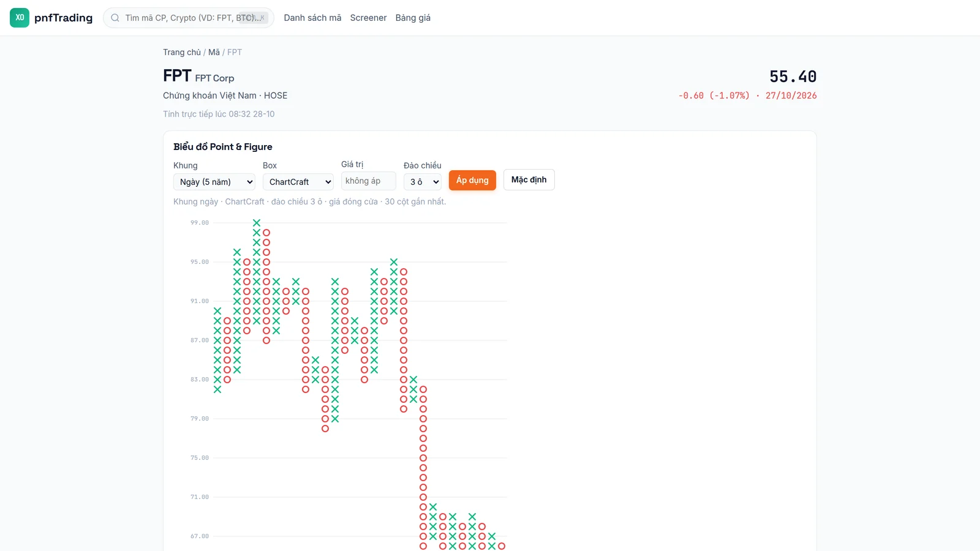This screenshot has height=551, width=980.
Task: Click the Giá trị input field
Action: pyautogui.click(x=369, y=181)
